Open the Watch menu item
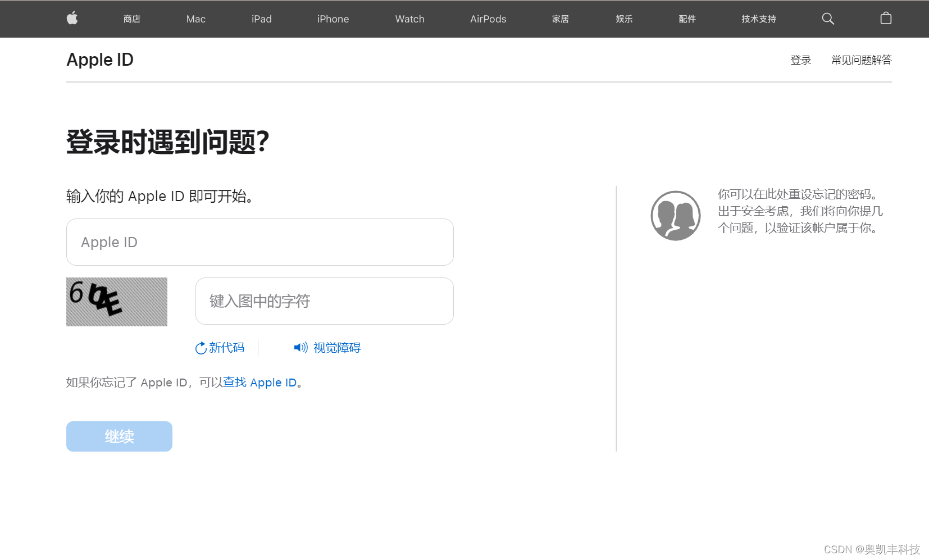This screenshot has height=560, width=929. (x=409, y=19)
